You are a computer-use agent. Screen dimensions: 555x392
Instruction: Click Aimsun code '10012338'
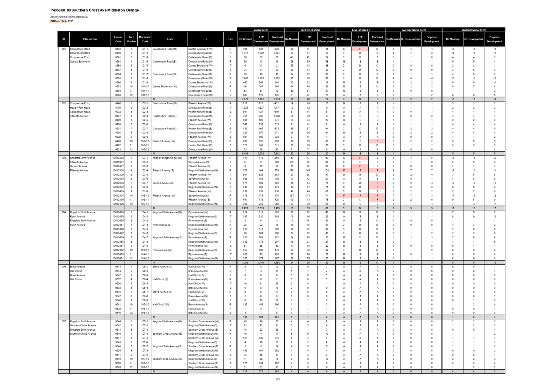[x=118, y=158]
